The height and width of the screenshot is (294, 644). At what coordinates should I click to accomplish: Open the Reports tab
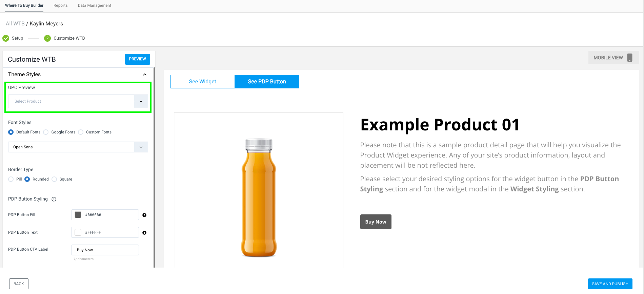[x=61, y=5]
